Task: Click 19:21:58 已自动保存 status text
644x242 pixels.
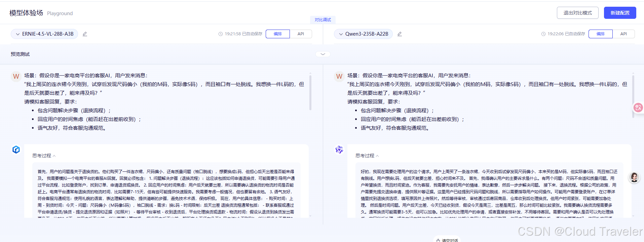Action: coord(243,34)
